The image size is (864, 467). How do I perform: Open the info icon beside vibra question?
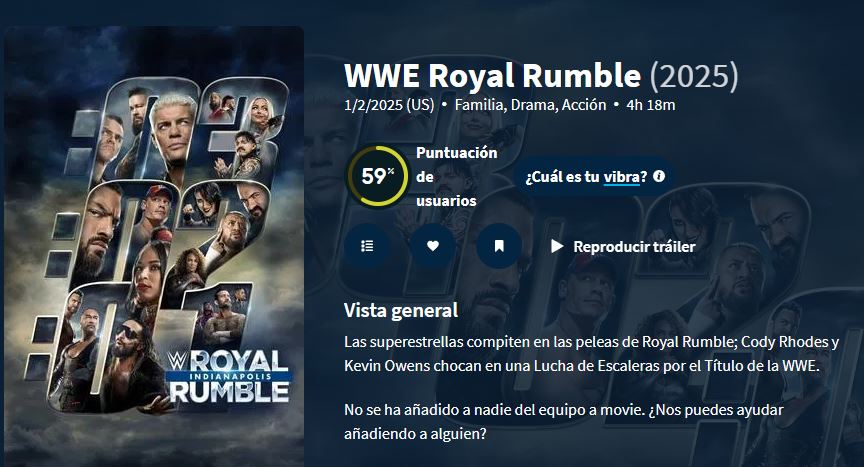pos(658,176)
